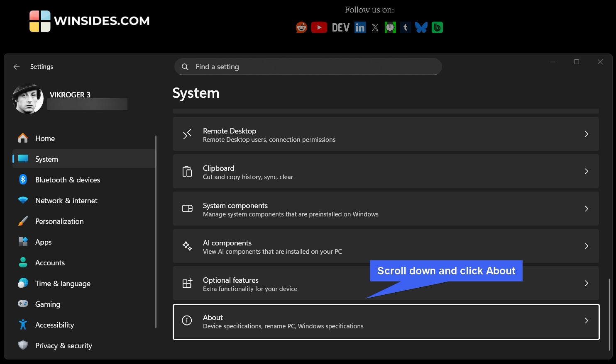
Task: Open the Reddit social icon
Action: point(301,27)
